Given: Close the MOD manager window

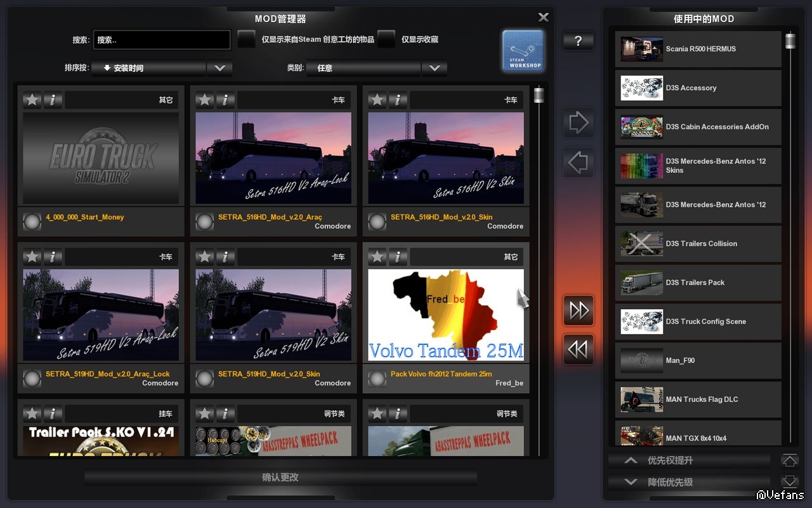Looking at the screenshot, I should pos(544,17).
